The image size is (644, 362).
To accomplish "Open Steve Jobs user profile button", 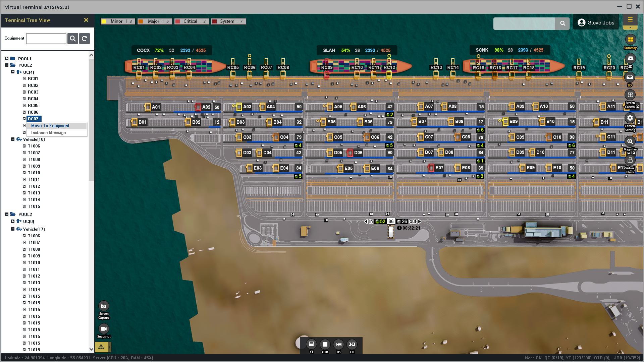I will point(596,23).
